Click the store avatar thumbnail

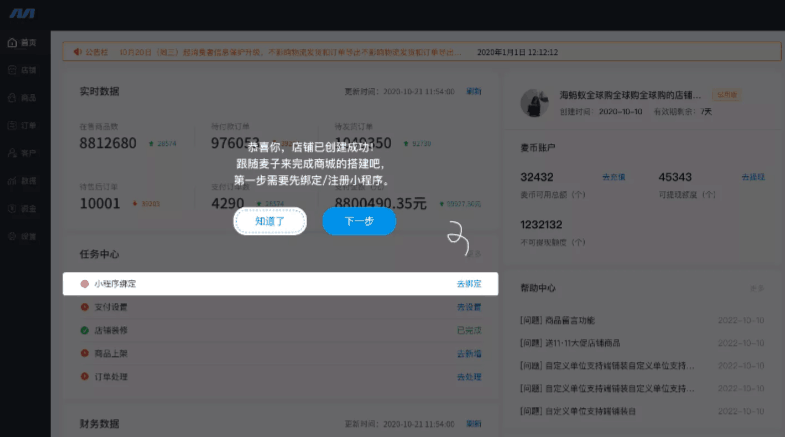[x=537, y=102]
